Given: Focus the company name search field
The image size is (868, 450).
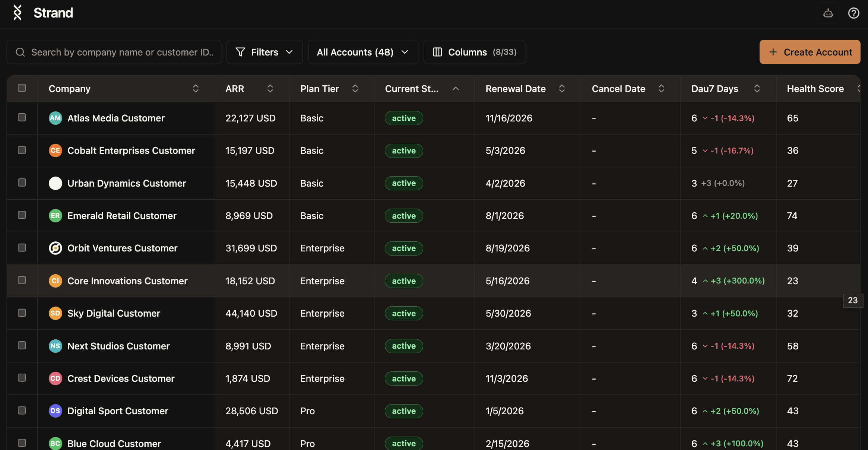Looking at the screenshot, I should pyautogui.click(x=121, y=52).
